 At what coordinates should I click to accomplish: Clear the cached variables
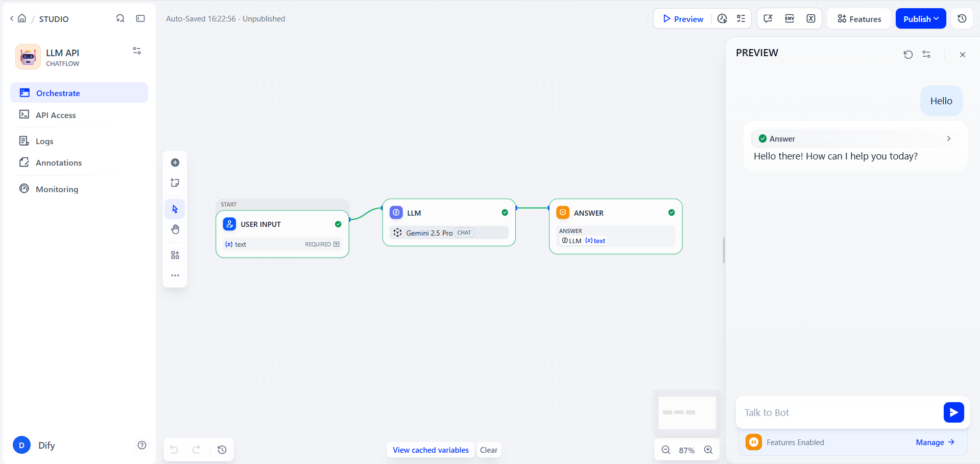pyautogui.click(x=489, y=450)
